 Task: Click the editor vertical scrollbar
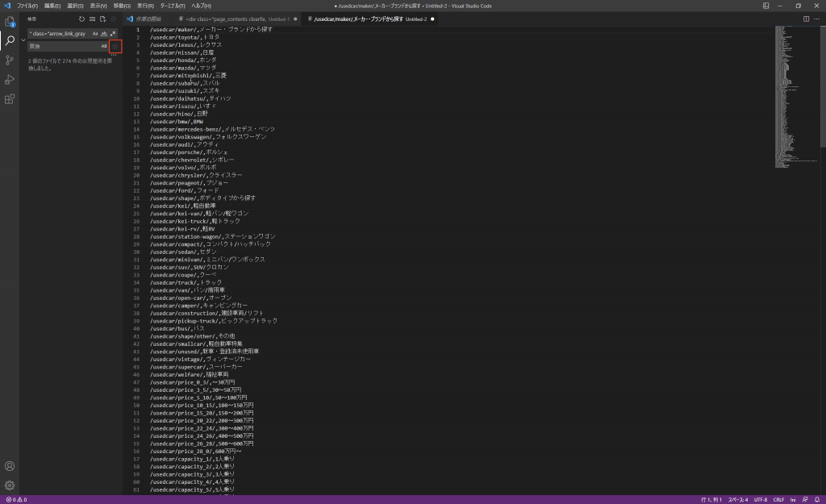823,87
